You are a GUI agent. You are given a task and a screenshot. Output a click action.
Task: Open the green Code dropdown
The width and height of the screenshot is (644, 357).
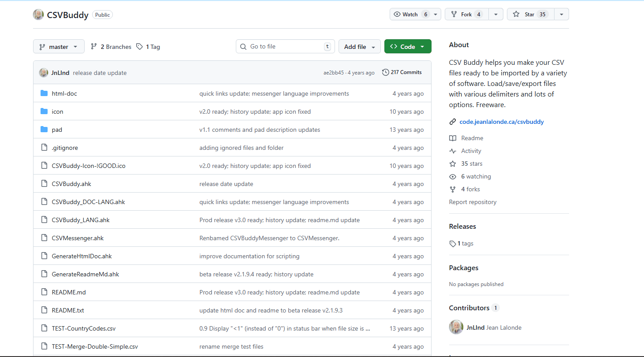click(x=408, y=47)
